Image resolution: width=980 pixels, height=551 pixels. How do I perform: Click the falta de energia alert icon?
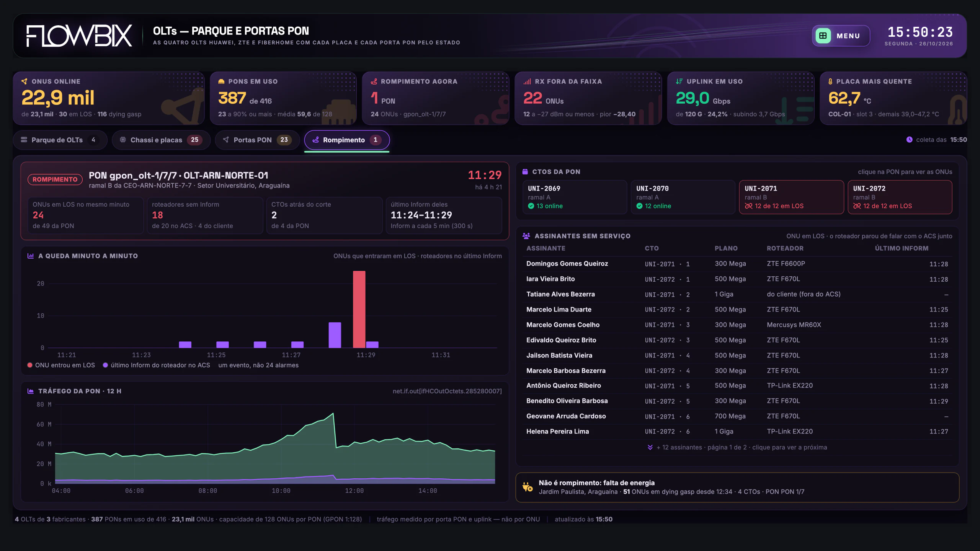[x=528, y=487]
